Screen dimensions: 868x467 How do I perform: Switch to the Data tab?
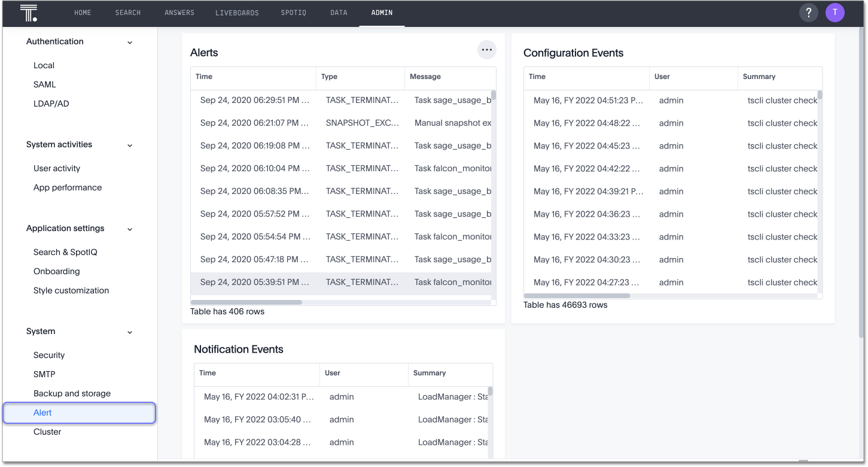point(339,12)
